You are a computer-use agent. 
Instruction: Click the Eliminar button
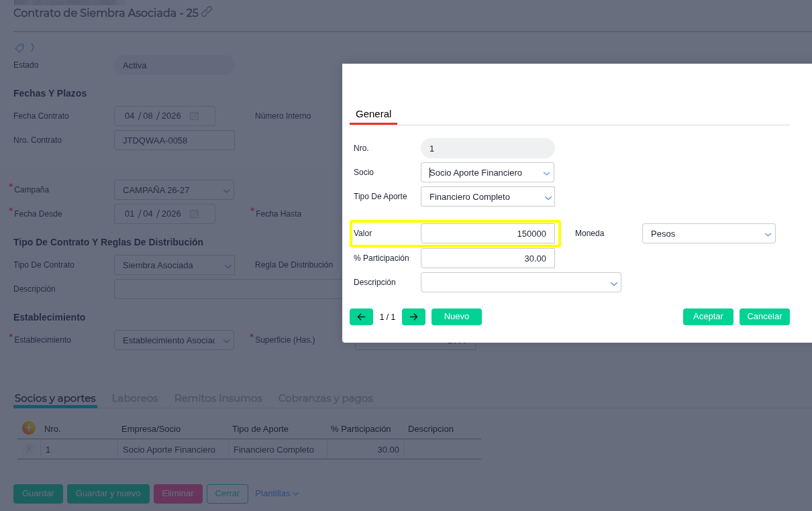[x=178, y=494]
